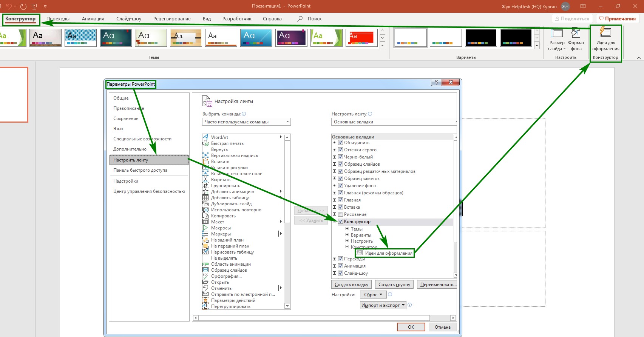The height and width of the screenshot is (337, 644).
Task: Click the Примечания comments button
Action: coord(617,18)
